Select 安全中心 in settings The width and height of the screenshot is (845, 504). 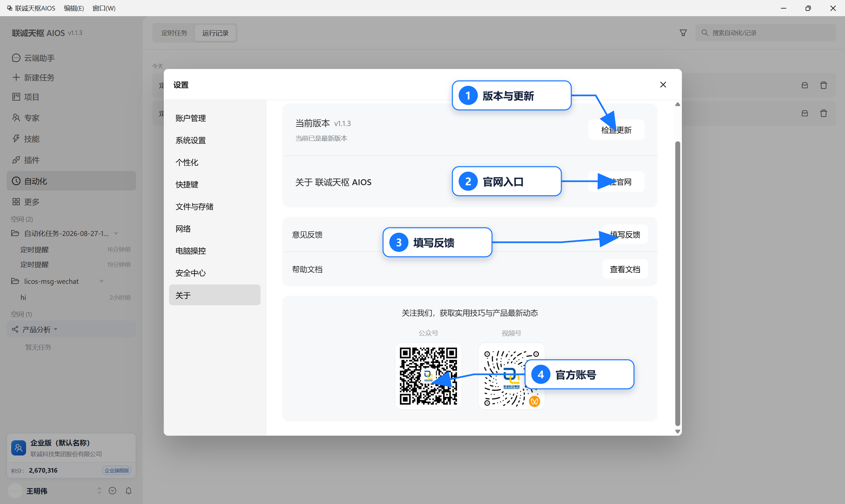point(215,273)
